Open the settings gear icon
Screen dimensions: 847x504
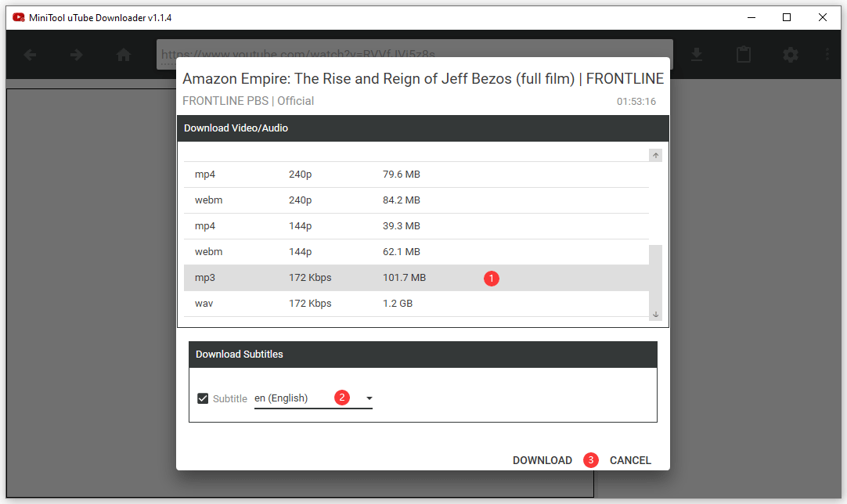791,55
